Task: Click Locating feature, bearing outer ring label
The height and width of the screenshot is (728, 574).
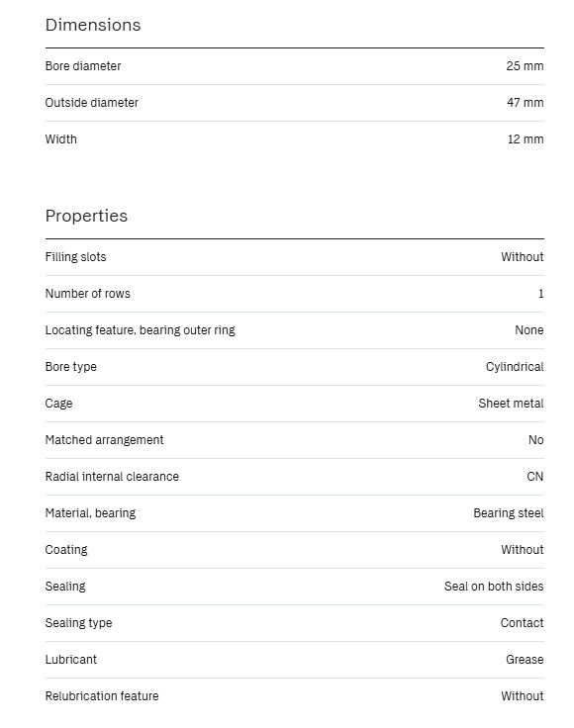Action: (x=141, y=330)
